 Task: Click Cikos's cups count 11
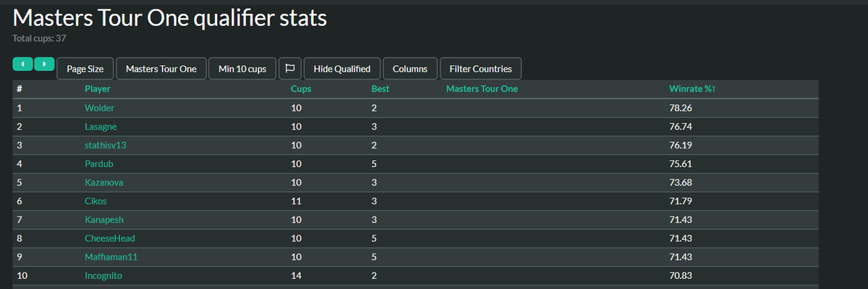296,201
